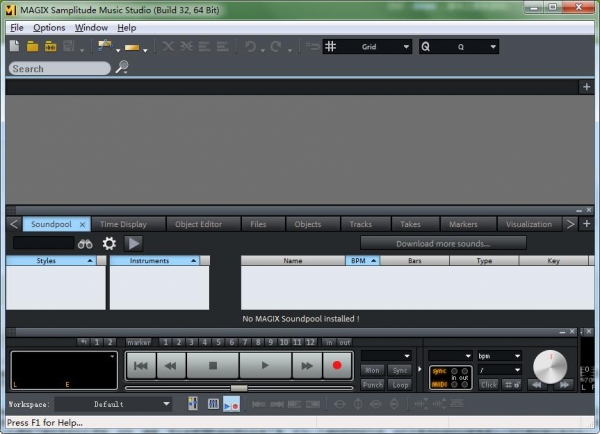Switch to the Object Editor tab
600x434 pixels.
pyautogui.click(x=203, y=224)
